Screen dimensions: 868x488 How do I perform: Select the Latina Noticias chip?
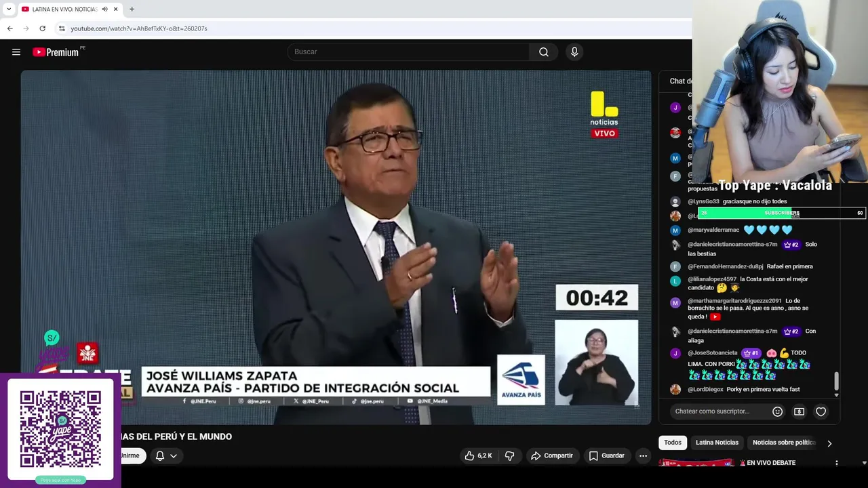click(717, 443)
